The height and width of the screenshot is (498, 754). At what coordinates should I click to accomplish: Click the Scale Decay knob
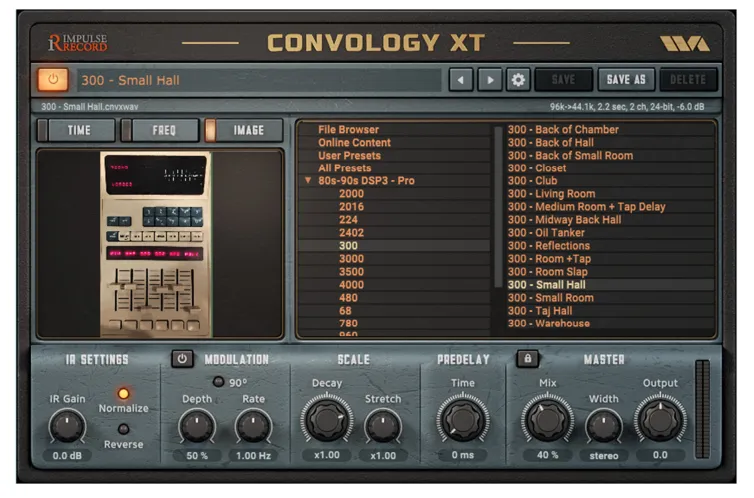pos(327,420)
